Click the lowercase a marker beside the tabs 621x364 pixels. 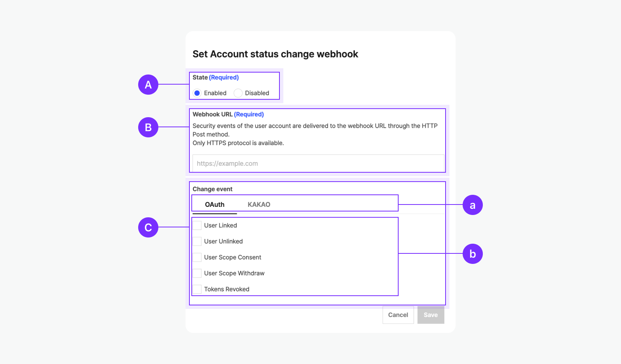(x=472, y=205)
